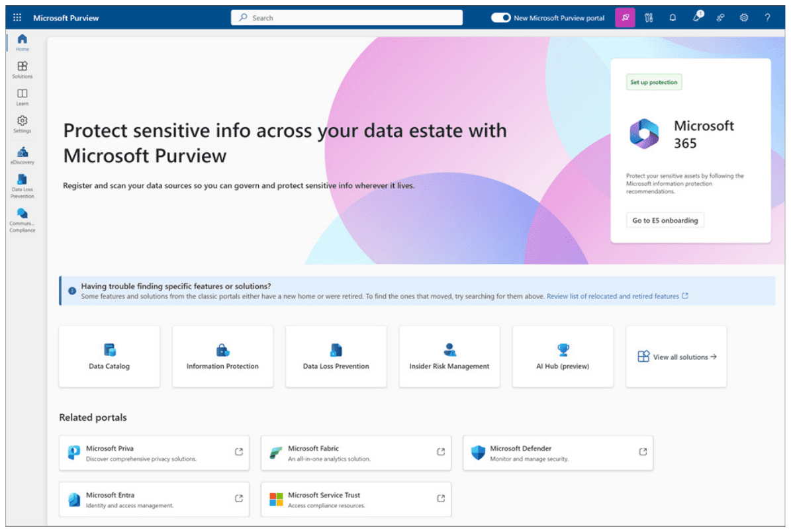Click the Set up protection tag

(x=654, y=82)
